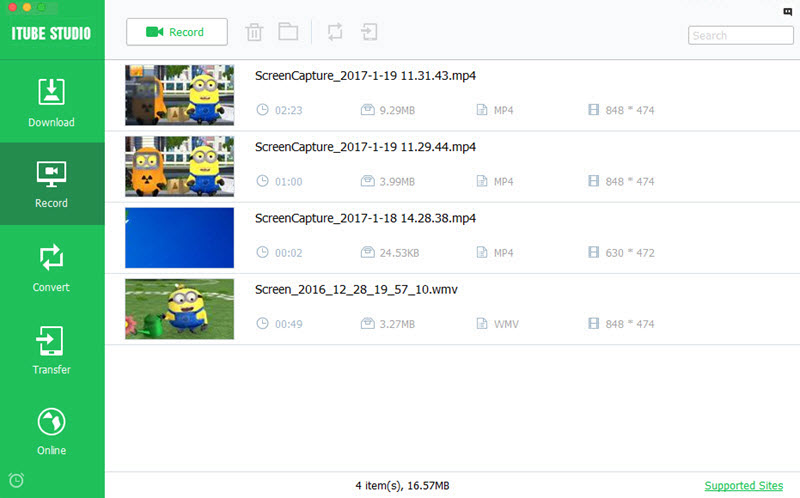Viewport: 800px width, 498px height.
Task: Click the film icon in the WMV row
Action: pos(593,323)
